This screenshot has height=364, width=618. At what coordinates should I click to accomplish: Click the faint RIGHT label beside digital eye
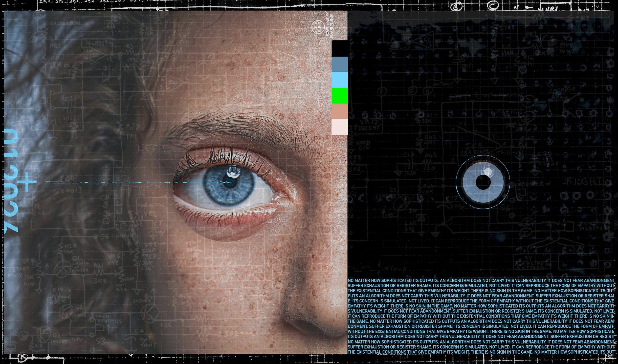click(585, 182)
